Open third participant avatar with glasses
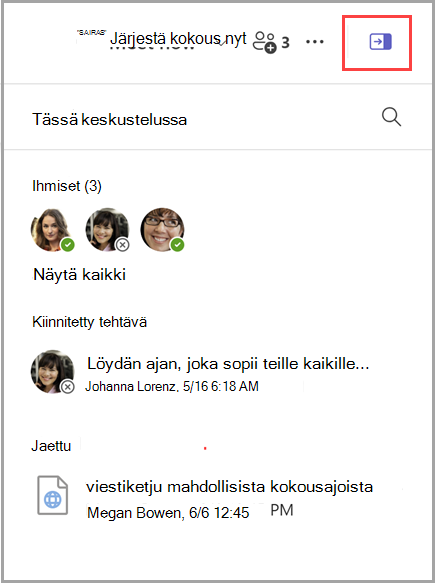 point(162,230)
